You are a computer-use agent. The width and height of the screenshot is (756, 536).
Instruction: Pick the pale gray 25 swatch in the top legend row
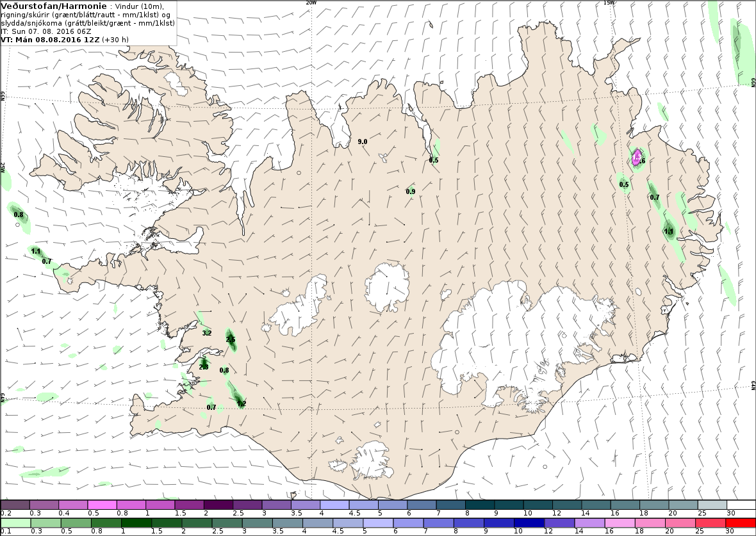click(712, 505)
